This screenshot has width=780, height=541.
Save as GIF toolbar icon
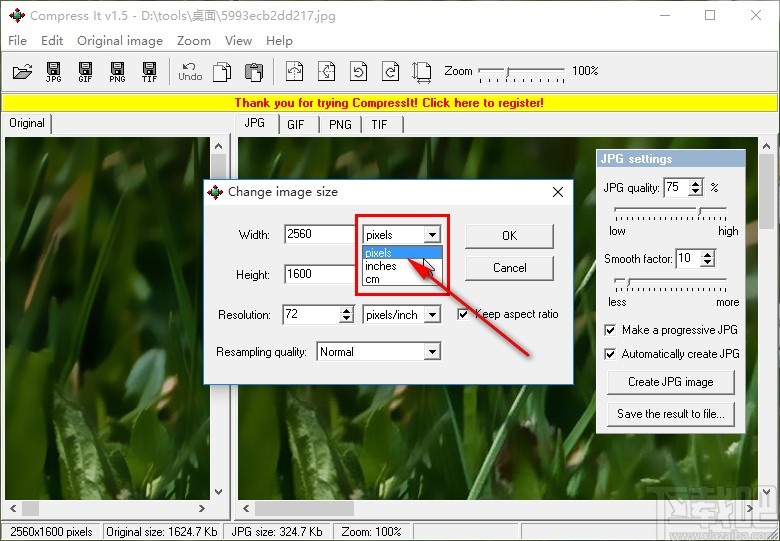(85, 72)
